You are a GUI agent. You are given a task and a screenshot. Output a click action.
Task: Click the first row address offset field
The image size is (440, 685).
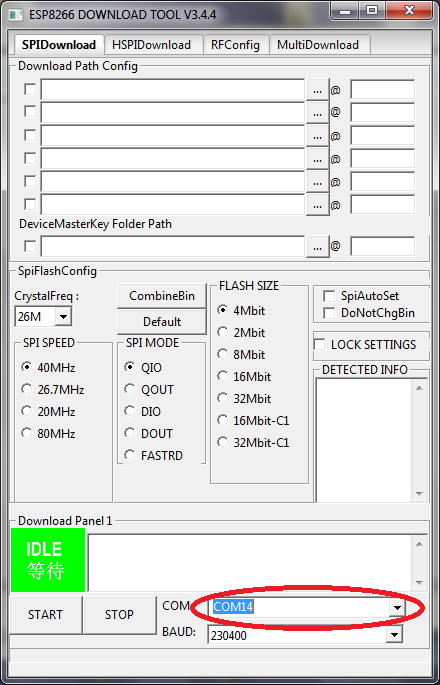[382, 90]
